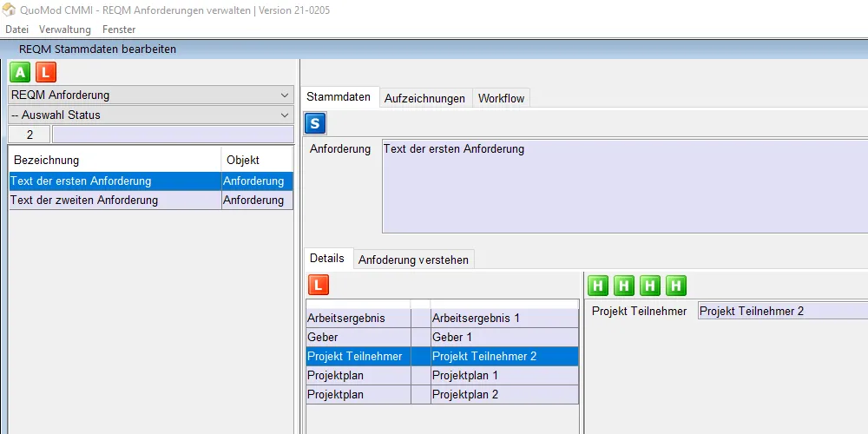
Task: Click the blue S save icon
Action: [x=316, y=123]
